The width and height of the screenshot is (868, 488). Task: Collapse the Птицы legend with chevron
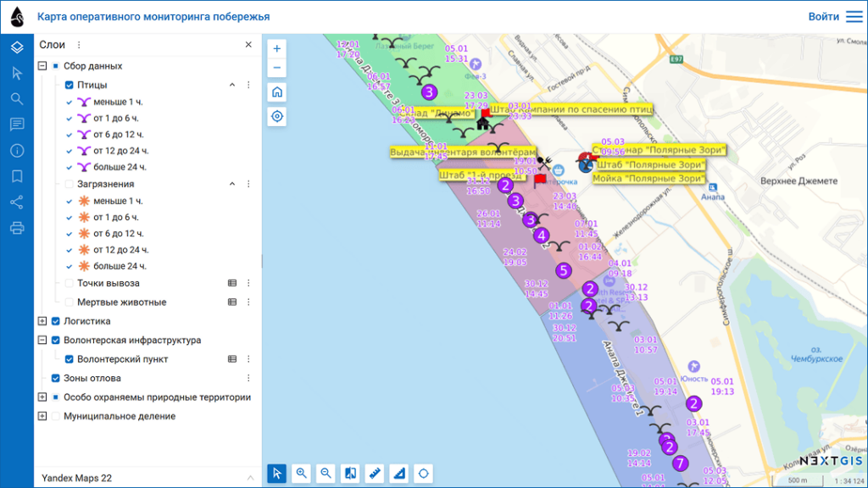tap(232, 85)
